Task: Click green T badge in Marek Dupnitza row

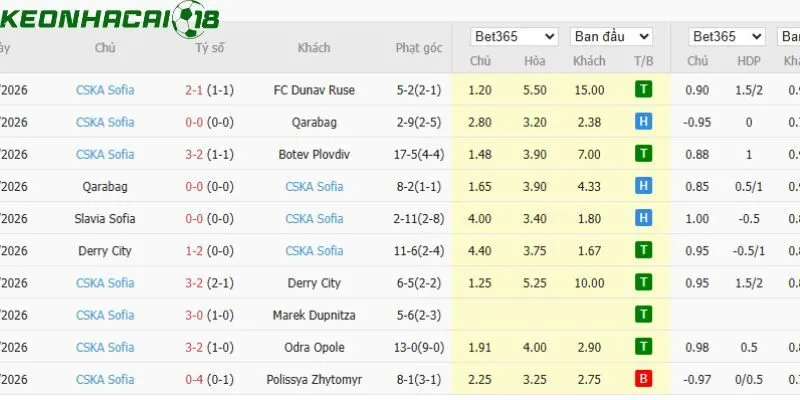Action: tap(643, 315)
